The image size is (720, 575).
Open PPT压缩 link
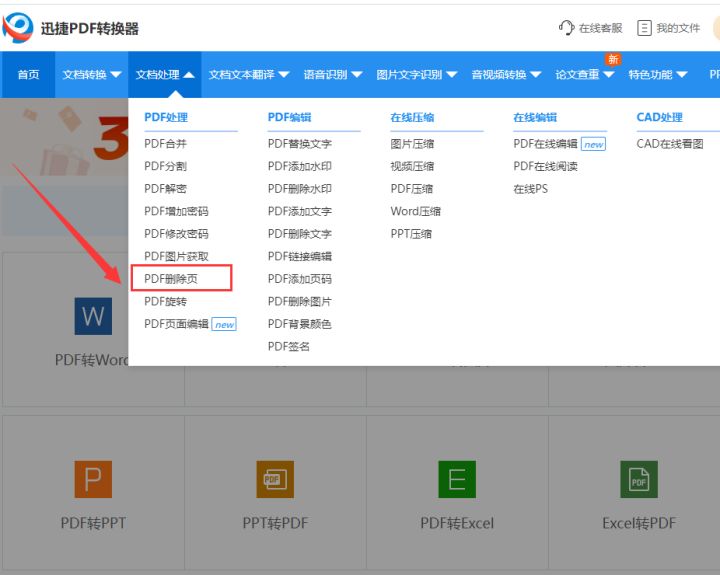coord(411,234)
